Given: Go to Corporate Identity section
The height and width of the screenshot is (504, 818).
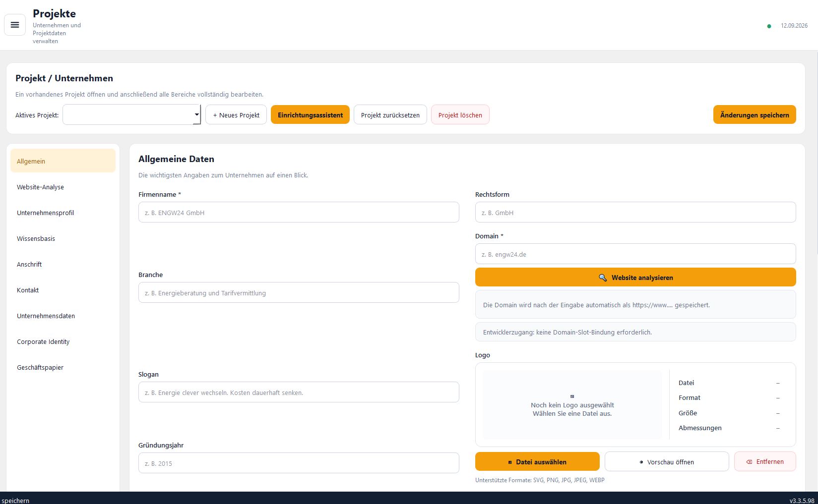Looking at the screenshot, I should pyautogui.click(x=63, y=341).
